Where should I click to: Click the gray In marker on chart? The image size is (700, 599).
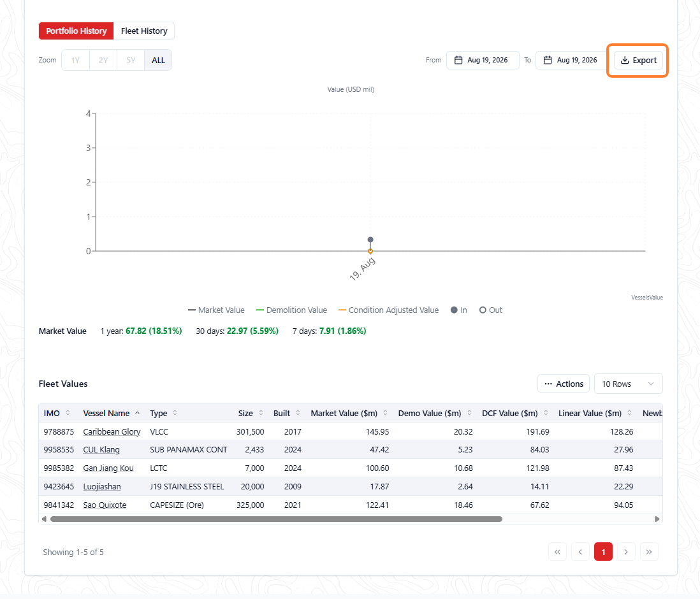[x=370, y=240]
